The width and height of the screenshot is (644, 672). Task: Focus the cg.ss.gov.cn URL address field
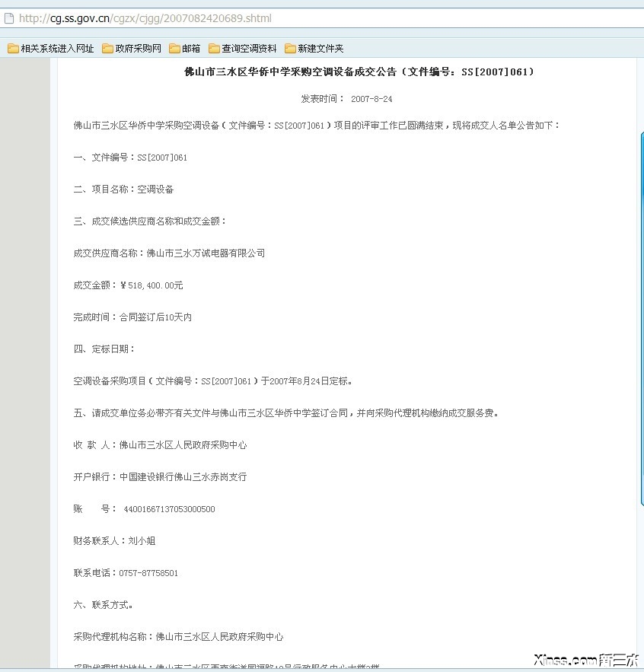pyautogui.click(x=304, y=18)
